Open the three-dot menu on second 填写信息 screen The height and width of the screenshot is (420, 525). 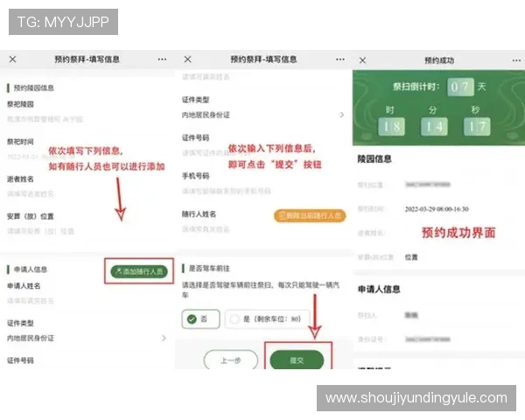click(x=340, y=59)
